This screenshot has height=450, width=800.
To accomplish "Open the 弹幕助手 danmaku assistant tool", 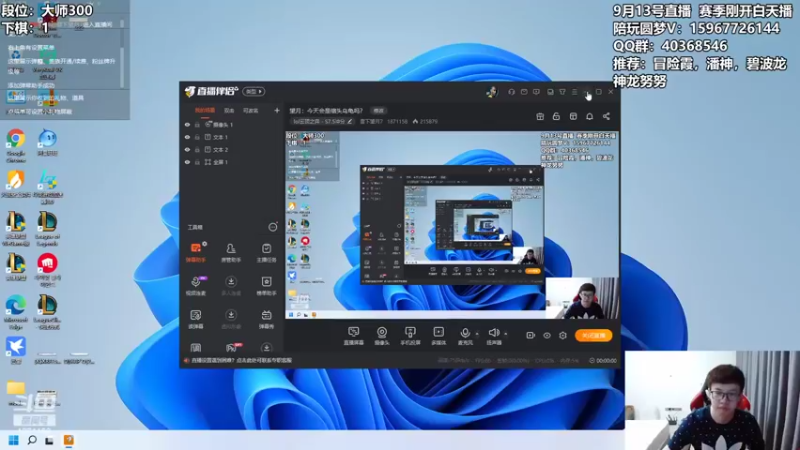I will coord(195,253).
